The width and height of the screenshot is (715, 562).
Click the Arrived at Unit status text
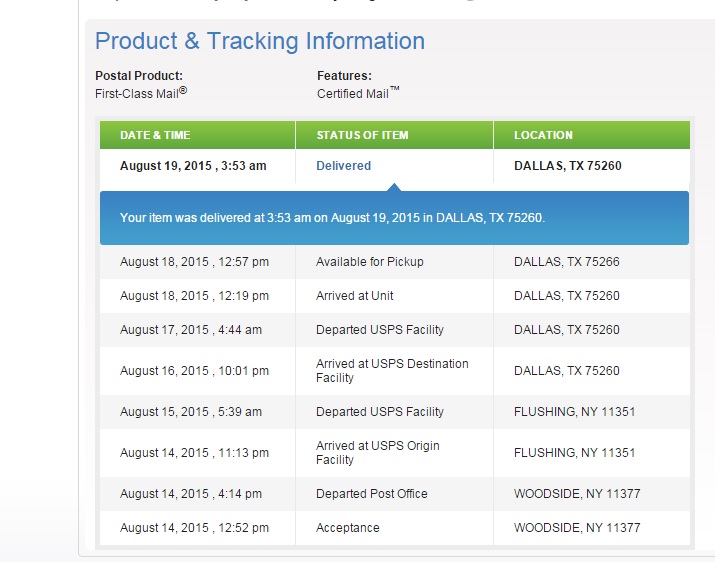coord(354,296)
